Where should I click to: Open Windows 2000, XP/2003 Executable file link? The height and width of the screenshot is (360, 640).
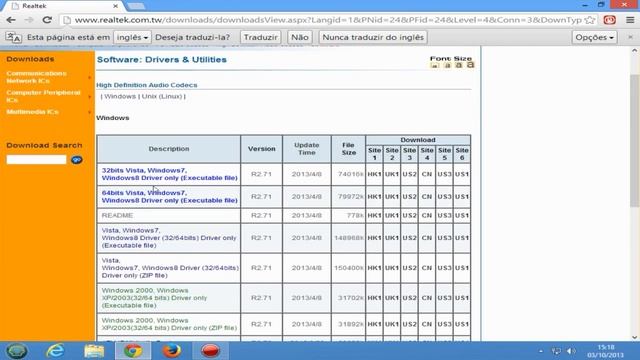[154, 298]
